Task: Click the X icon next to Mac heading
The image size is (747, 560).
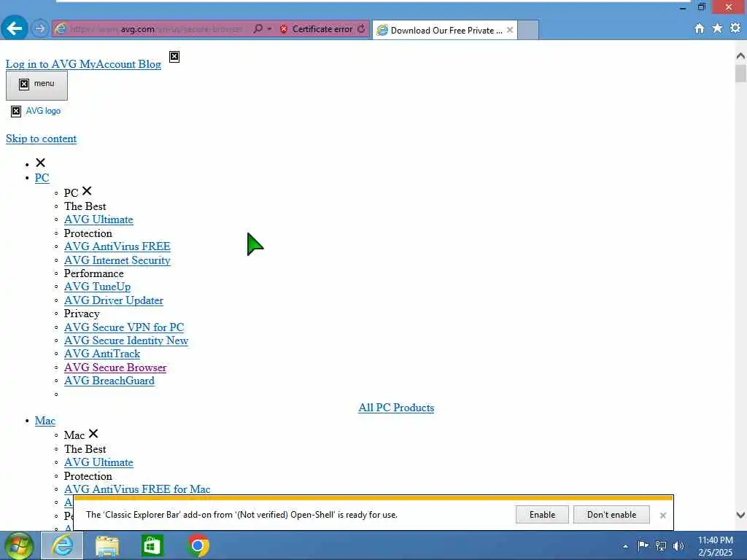Action: (93, 434)
